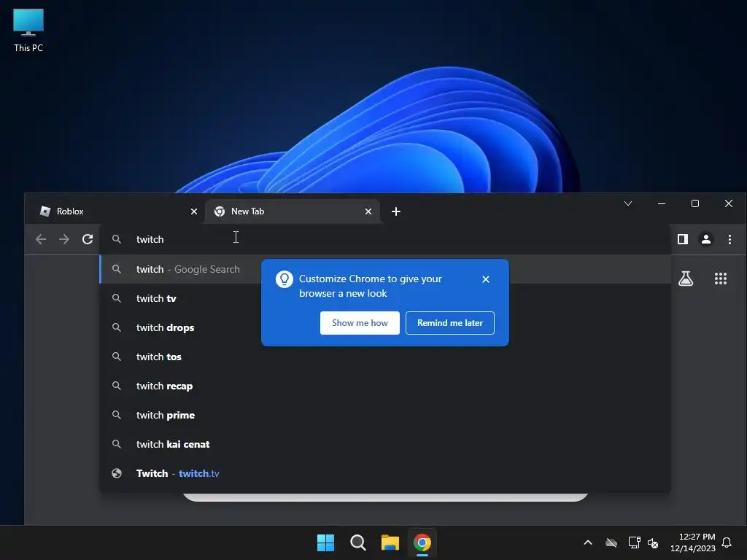
Task: Launch File Explorer from taskbar
Action: [x=390, y=542]
